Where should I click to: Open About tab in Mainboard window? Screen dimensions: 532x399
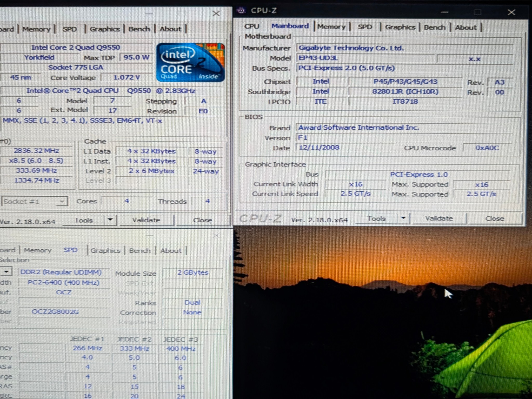pos(466,28)
